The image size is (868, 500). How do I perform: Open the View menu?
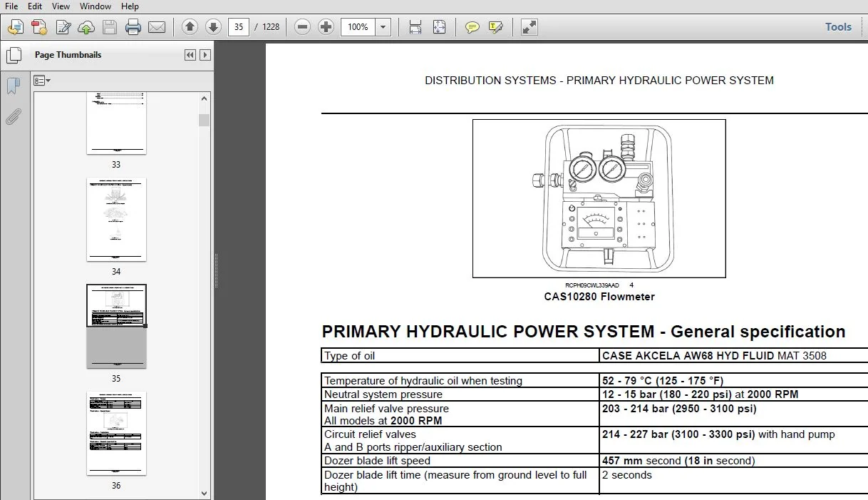coord(61,6)
